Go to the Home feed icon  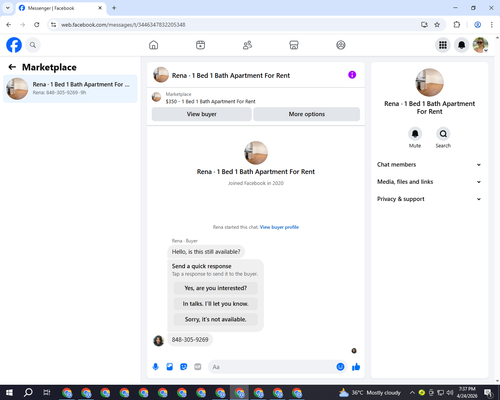click(x=154, y=45)
